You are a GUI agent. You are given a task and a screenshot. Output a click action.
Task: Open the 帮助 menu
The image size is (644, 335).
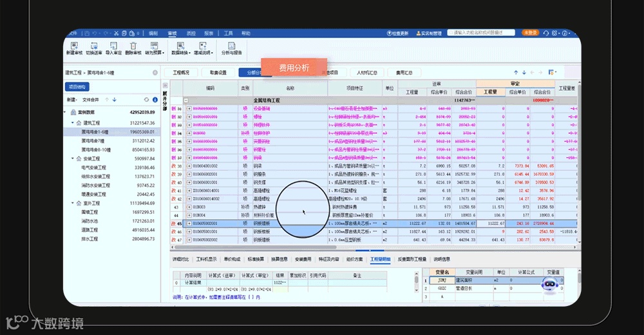click(246, 33)
